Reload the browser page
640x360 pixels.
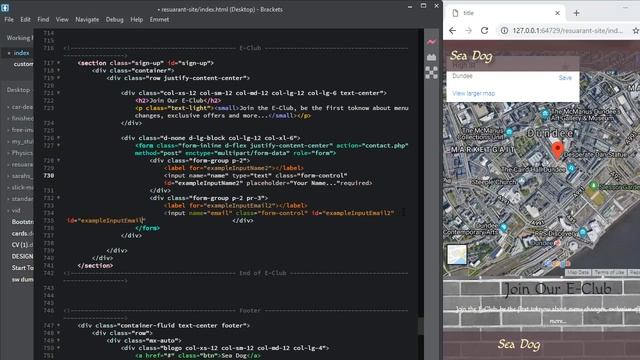(x=484, y=31)
